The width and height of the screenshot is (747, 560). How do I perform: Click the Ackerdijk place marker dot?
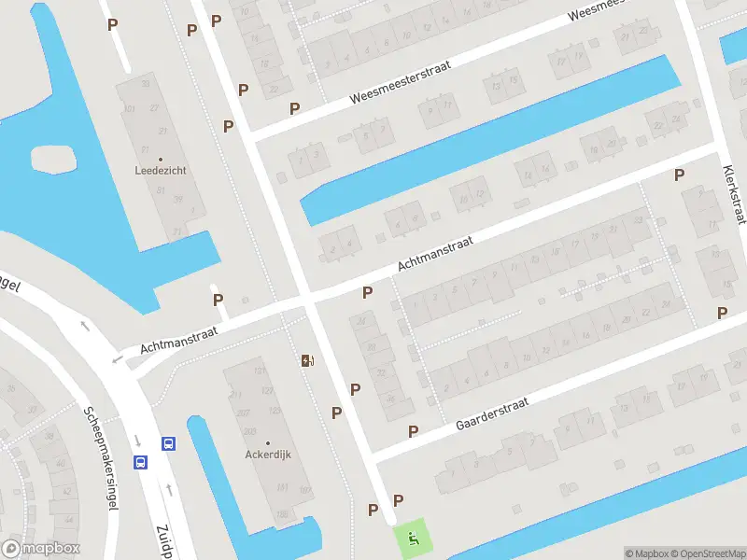tap(268, 443)
